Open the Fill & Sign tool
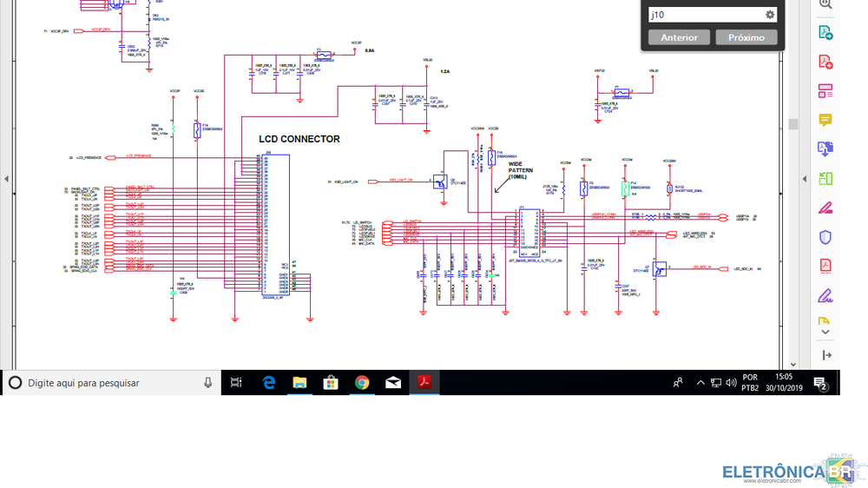This screenshot has height=488, width=868. (825, 296)
